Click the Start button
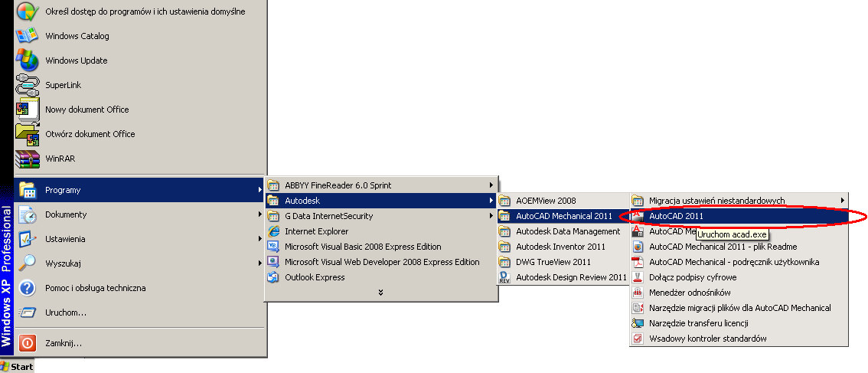 17,366
